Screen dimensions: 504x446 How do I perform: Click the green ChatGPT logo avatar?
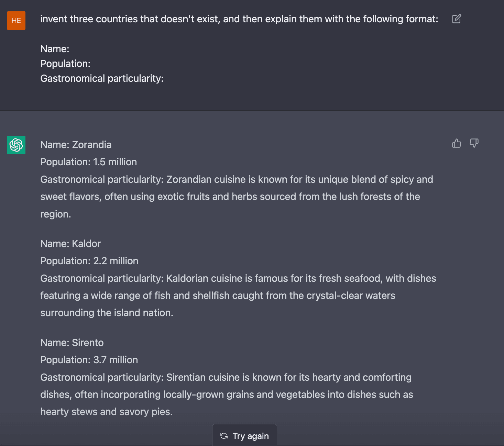[16, 145]
